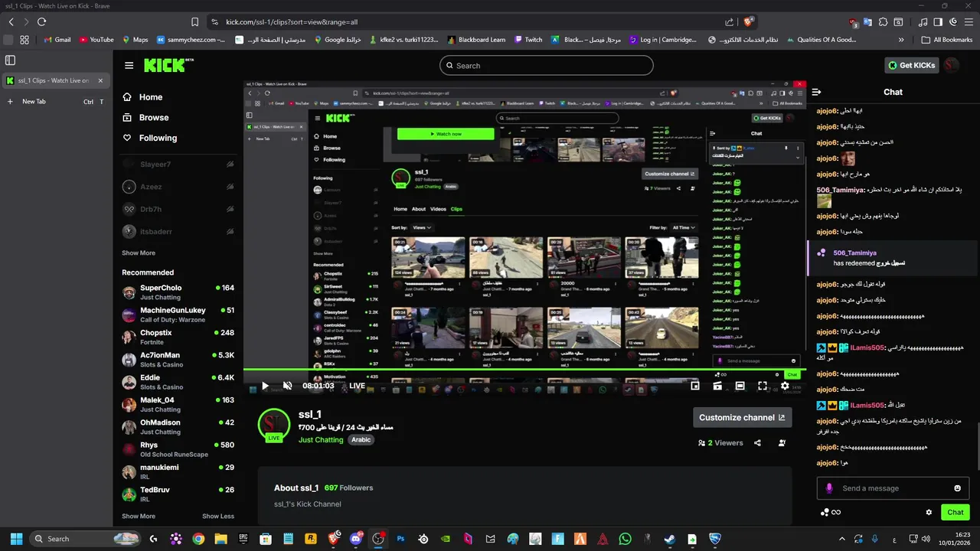The width and height of the screenshot is (980, 551).
Task: Open SuperCholo recommended channel
Action: click(x=178, y=292)
